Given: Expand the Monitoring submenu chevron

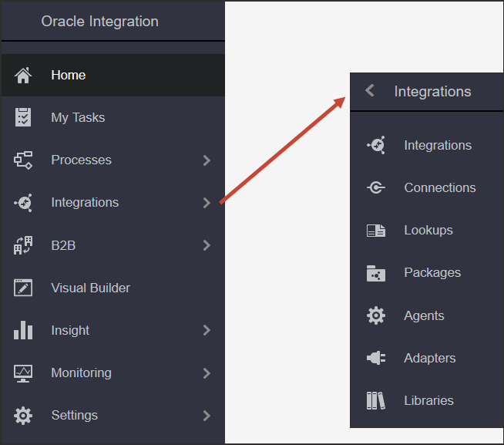Looking at the screenshot, I should [207, 373].
